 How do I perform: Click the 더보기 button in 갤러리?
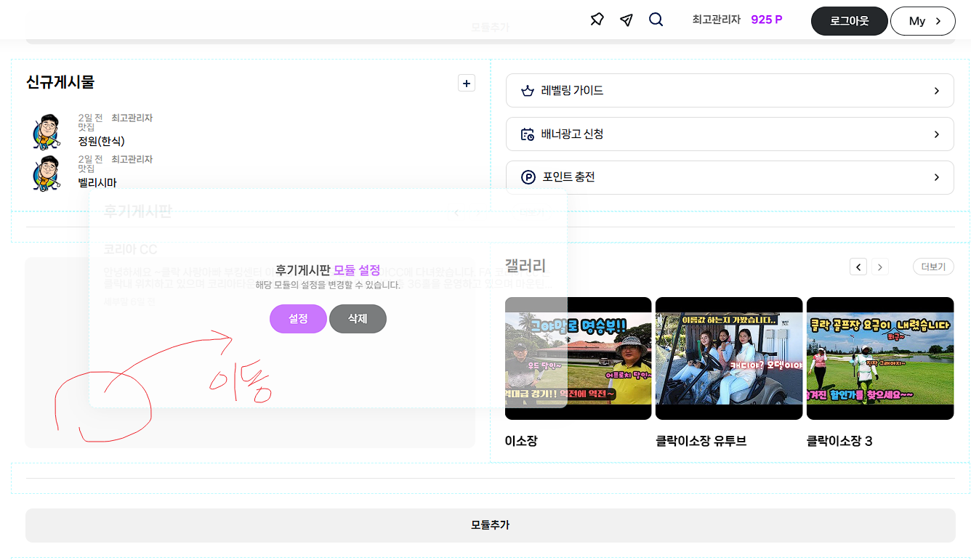tap(934, 267)
